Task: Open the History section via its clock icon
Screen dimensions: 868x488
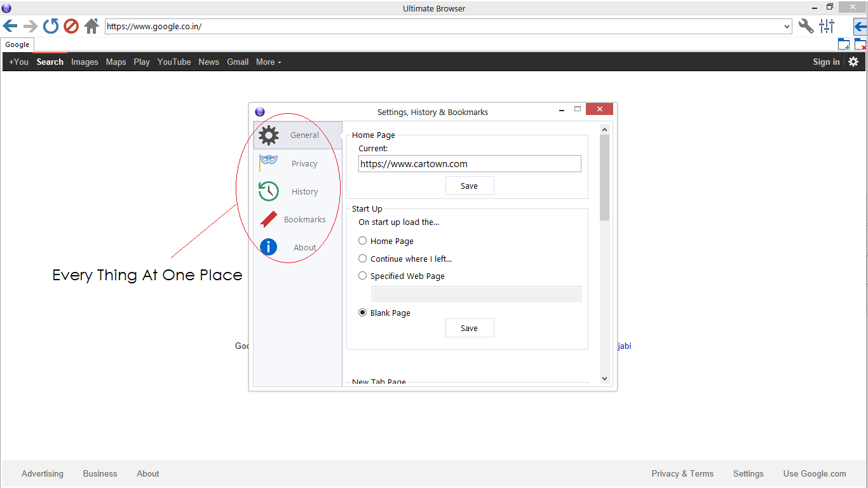Action: click(x=268, y=191)
